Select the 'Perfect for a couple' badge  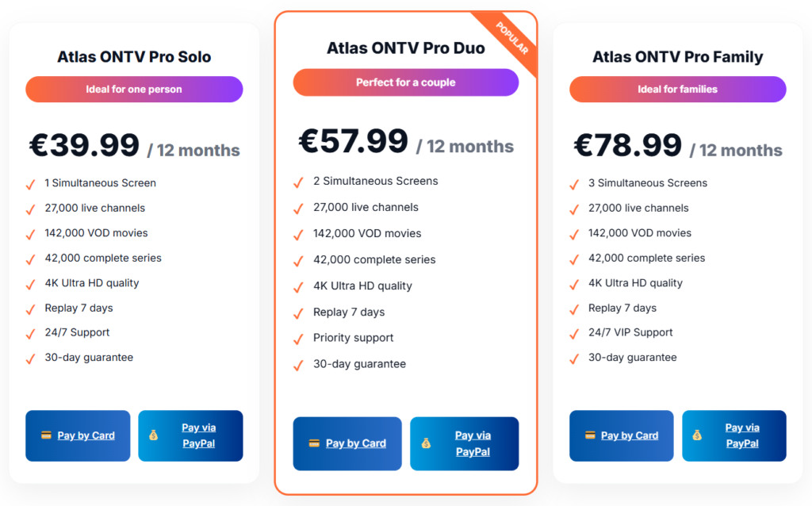tap(405, 82)
